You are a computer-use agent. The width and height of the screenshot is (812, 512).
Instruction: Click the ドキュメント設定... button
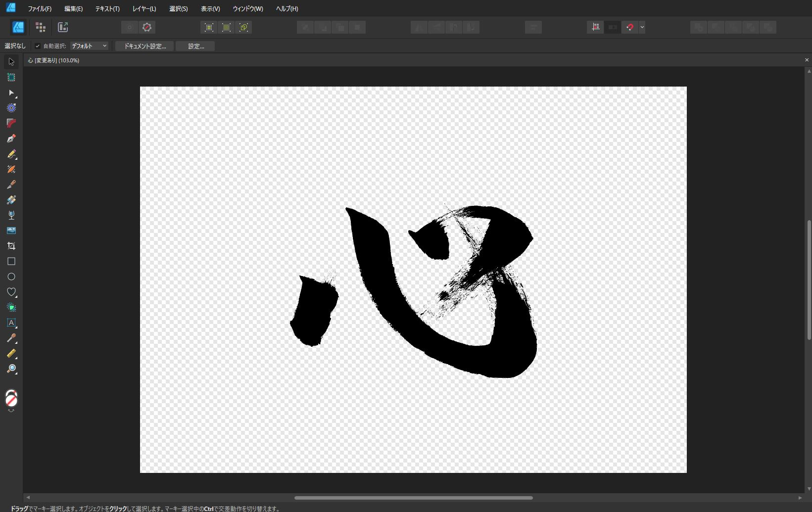[144, 46]
